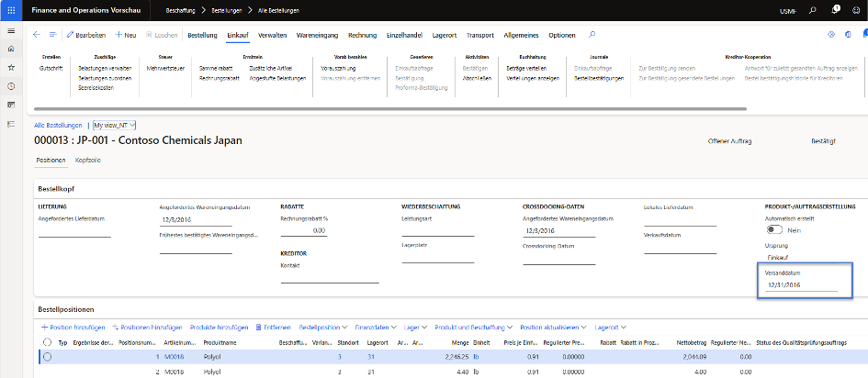Viewport: 868px width, 378px height.
Task: Open the app launcher waffle menu
Action: [x=10, y=9]
